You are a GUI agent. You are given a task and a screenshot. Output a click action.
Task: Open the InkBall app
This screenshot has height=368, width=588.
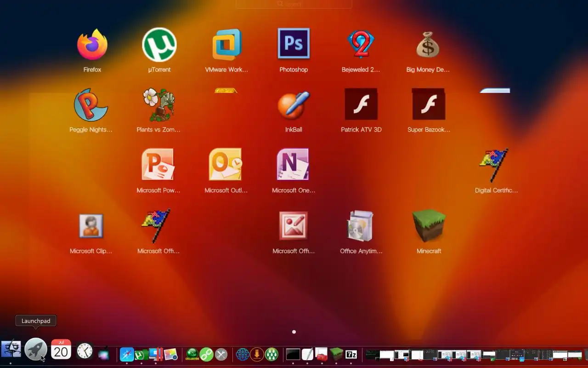coord(294,105)
